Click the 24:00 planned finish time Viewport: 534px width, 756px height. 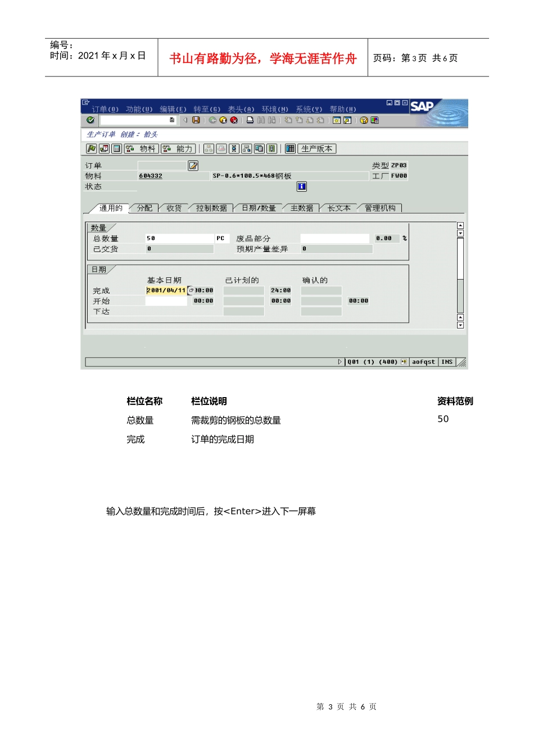(280, 290)
